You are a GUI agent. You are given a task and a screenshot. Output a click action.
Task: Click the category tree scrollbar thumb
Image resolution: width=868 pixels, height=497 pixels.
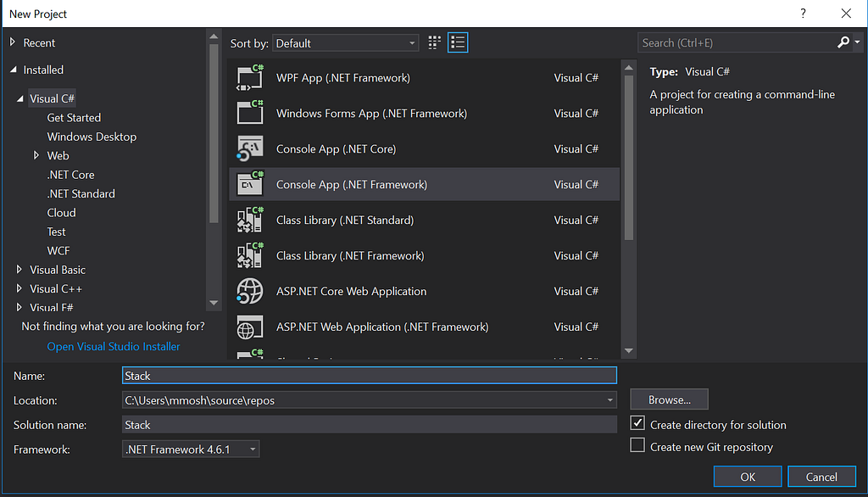[x=214, y=133]
